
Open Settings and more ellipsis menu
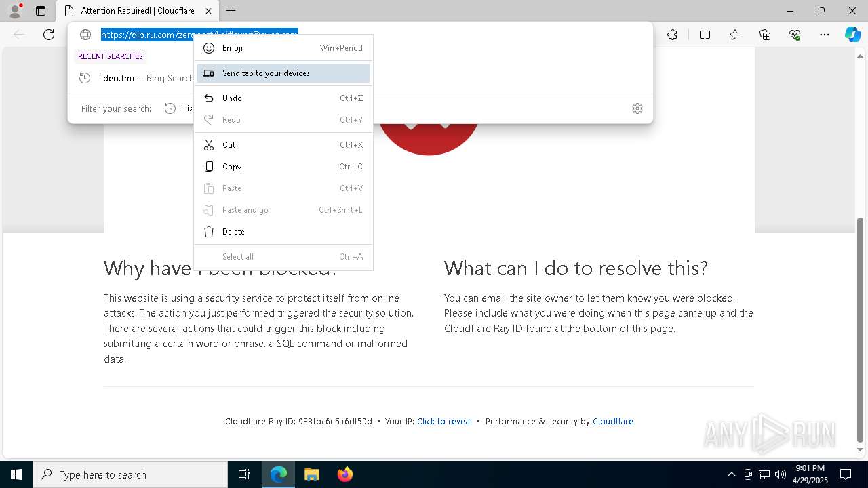click(825, 35)
